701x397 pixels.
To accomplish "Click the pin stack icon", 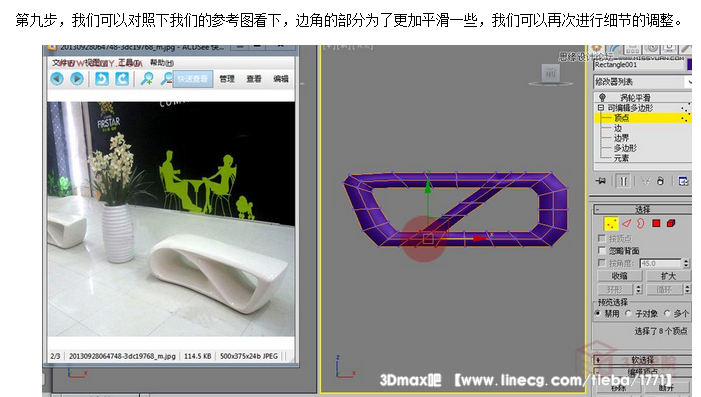I will point(601,181).
